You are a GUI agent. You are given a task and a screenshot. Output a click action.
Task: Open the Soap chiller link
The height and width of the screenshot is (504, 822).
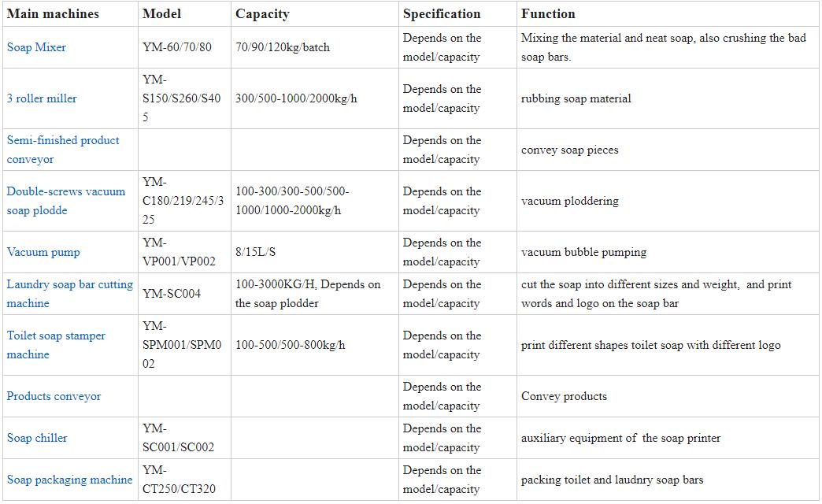pos(37,438)
